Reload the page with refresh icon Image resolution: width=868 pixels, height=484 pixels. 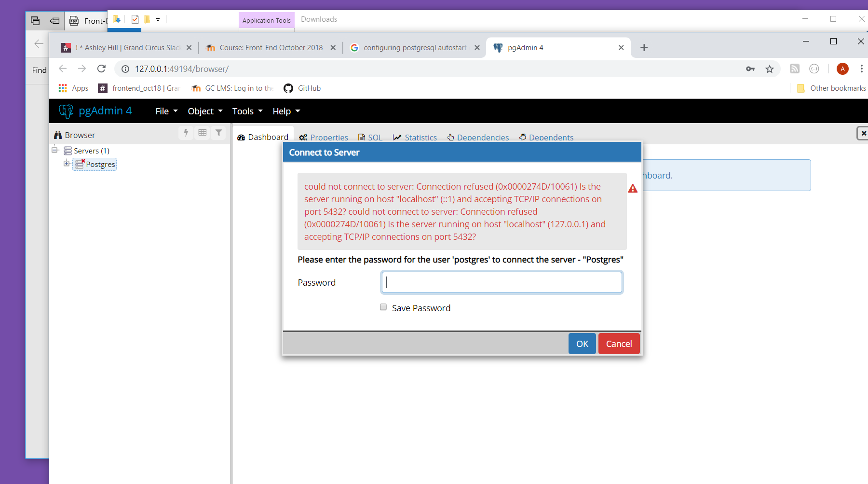(x=101, y=69)
